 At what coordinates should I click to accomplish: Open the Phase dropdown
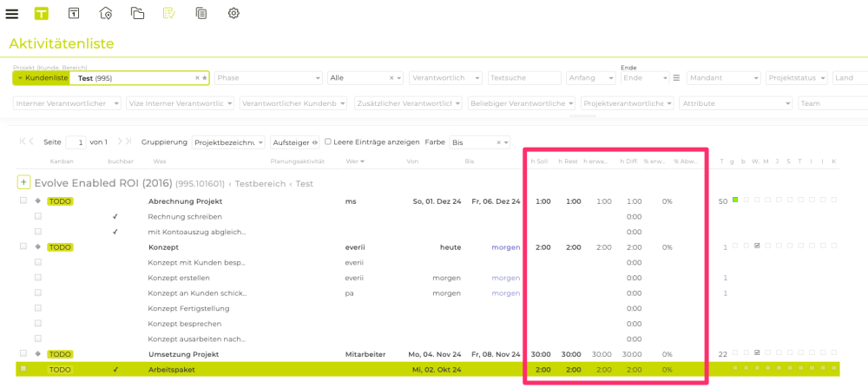pos(268,78)
